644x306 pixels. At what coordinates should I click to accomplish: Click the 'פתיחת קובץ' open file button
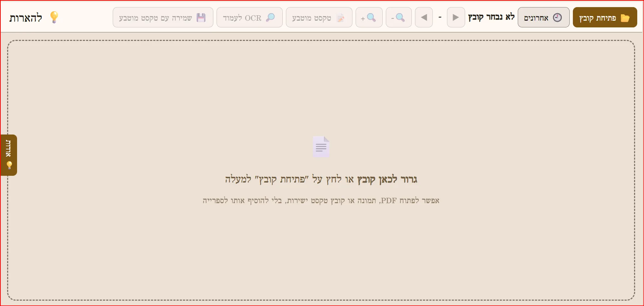pyautogui.click(x=605, y=17)
